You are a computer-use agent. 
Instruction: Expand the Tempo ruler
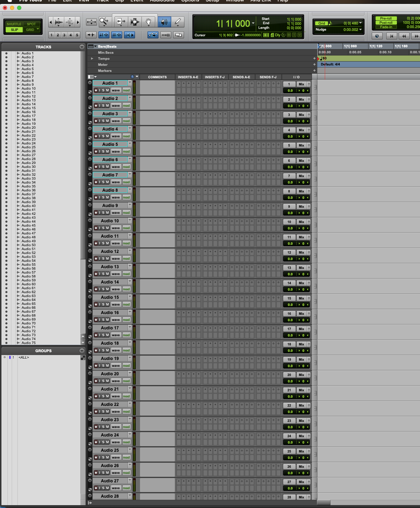92,59
